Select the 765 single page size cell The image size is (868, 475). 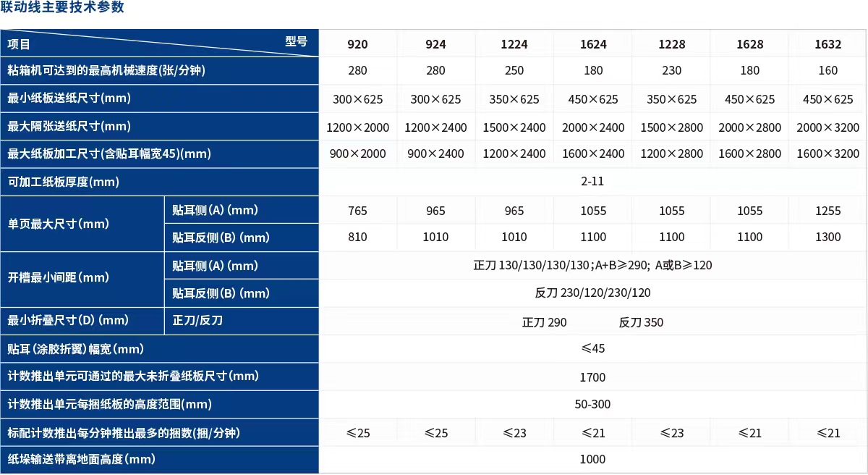(357, 211)
